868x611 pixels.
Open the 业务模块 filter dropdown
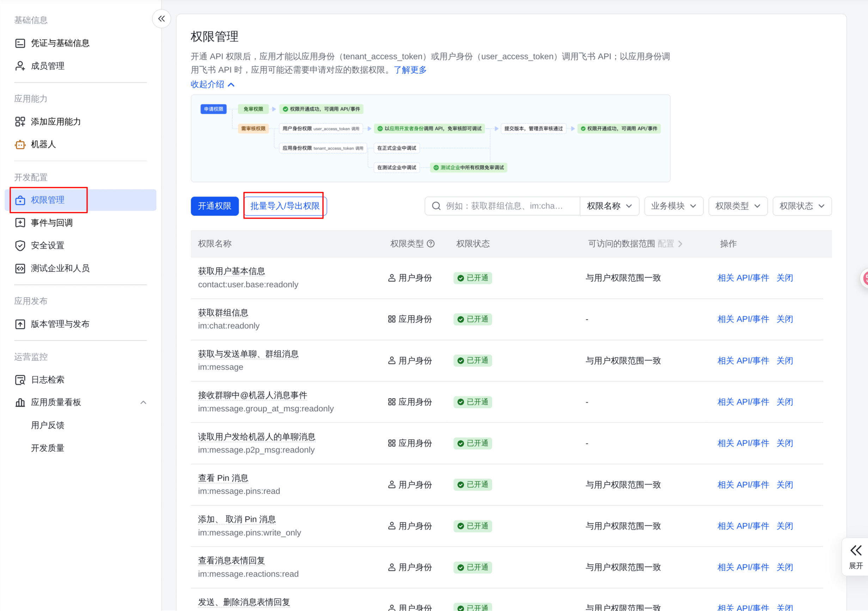[674, 206]
